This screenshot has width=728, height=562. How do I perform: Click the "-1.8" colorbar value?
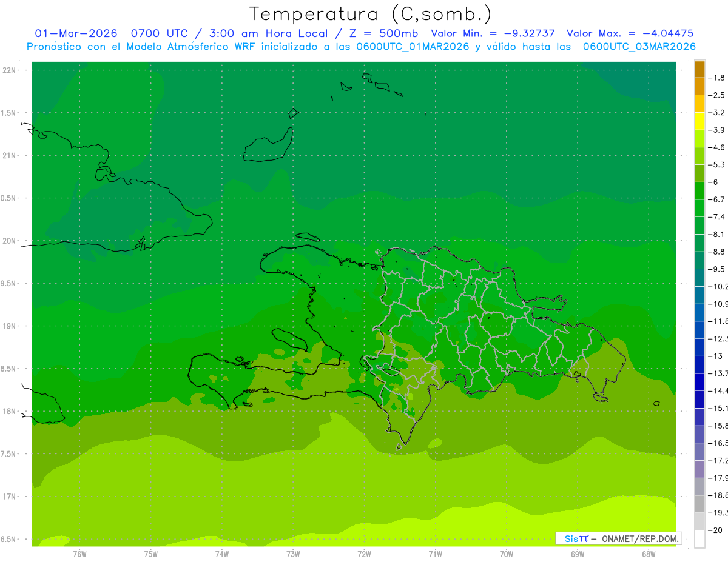click(x=718, y=78)
